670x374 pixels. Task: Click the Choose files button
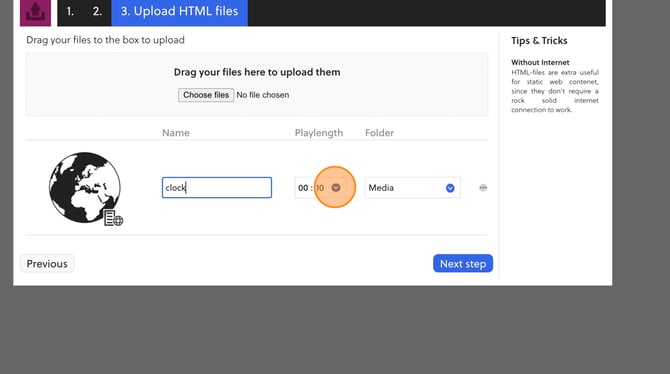(x=206, y=95)
